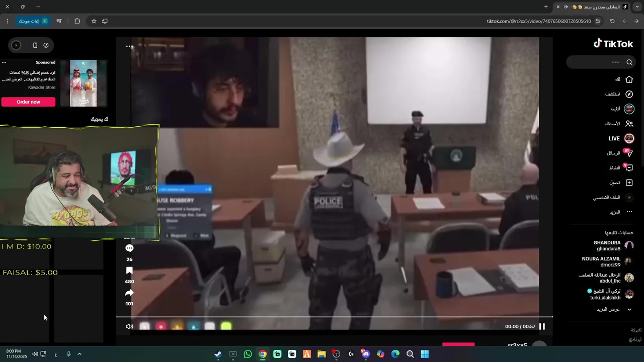Open Microsoft Edge from the taskbar
The image size is (644, 362).
[395, 354]
